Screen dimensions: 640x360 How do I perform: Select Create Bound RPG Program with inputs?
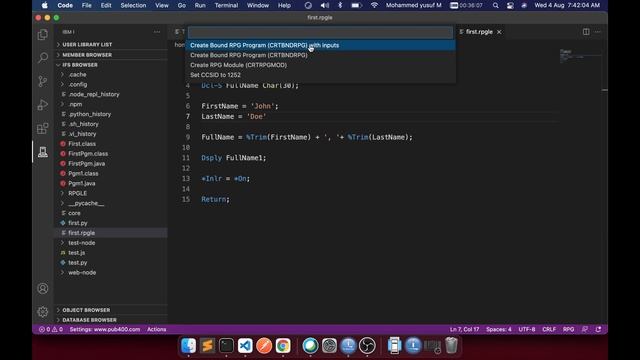click(x=320, y=45)
